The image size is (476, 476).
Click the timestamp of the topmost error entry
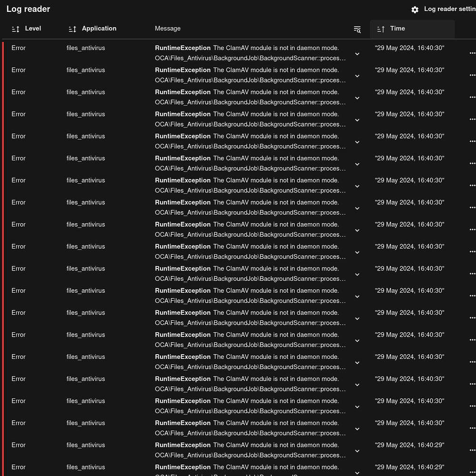tap(409, 48)
